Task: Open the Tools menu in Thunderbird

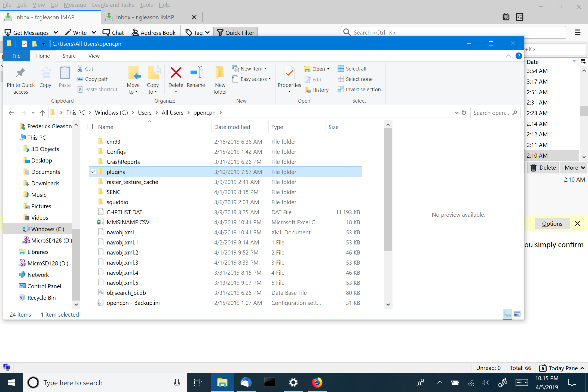Action: 146,5
